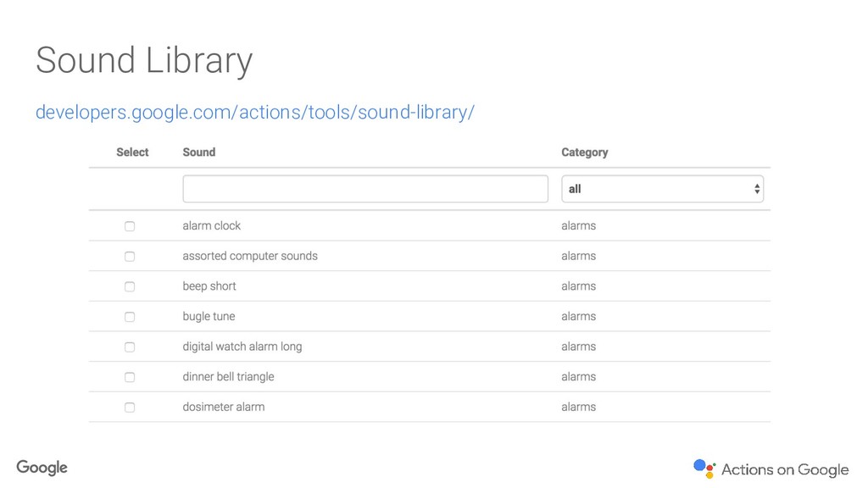
Task: Tick the alarm clock checkbox
Action: pyautogui.click(x=130, y=226)
